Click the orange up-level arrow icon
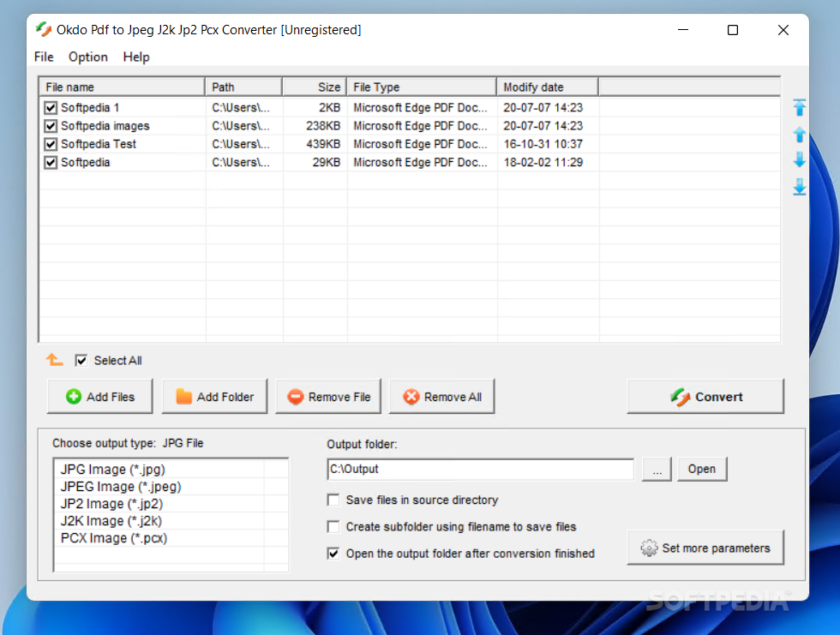 click(x=54, y=360)
